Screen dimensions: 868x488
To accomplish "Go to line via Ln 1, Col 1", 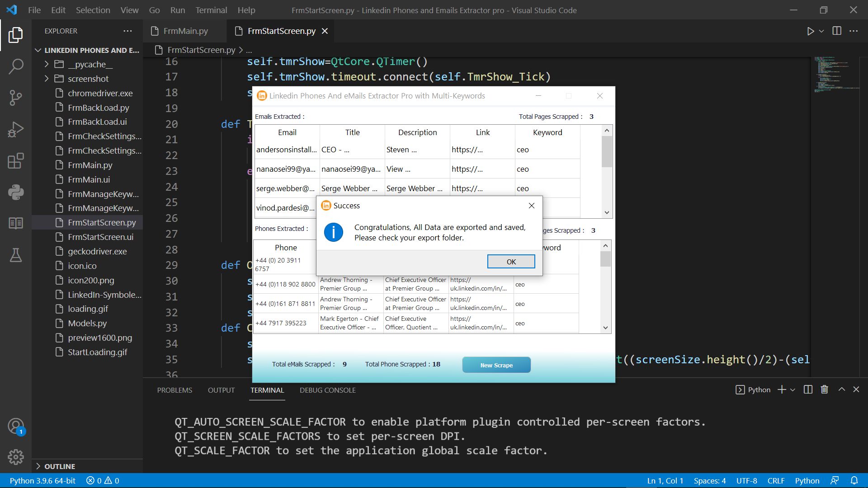I will tap(665, 480).
